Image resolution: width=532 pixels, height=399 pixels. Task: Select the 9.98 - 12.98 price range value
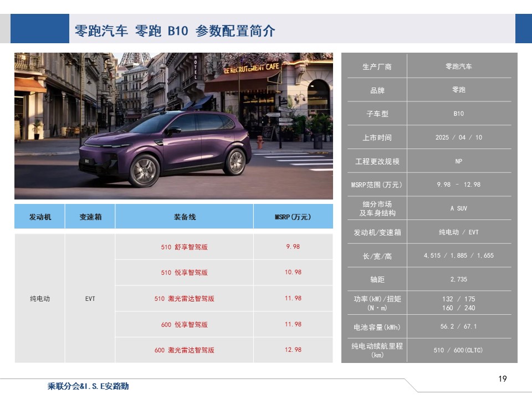tap(458, 184)
